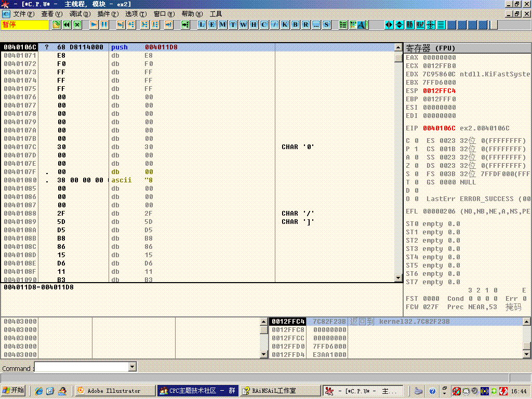Open the CPU window (C button)
Screen dimensions: 532x399
[264, 25]
